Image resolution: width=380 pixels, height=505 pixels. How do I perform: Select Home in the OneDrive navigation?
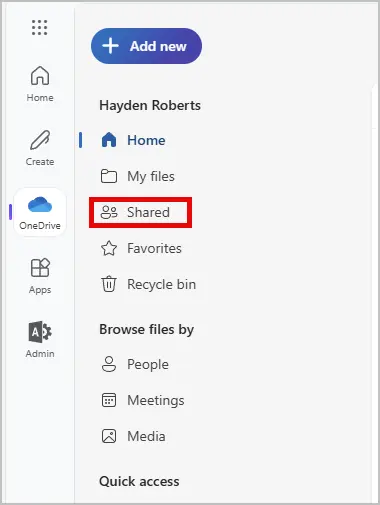(x=133, y=140)
